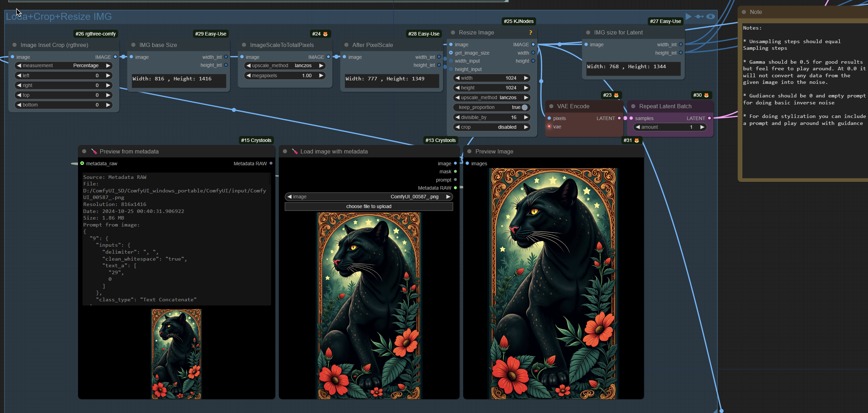This screenshot has height=413, width=868.
Task: Increase the megapixels value arrow
Action: [321, 76]
